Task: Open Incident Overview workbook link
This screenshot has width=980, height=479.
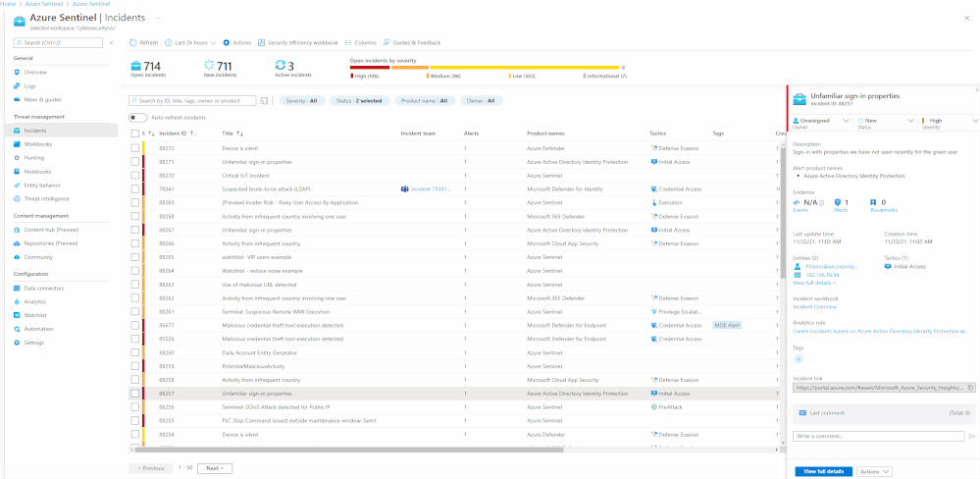Action: [814, 307]
